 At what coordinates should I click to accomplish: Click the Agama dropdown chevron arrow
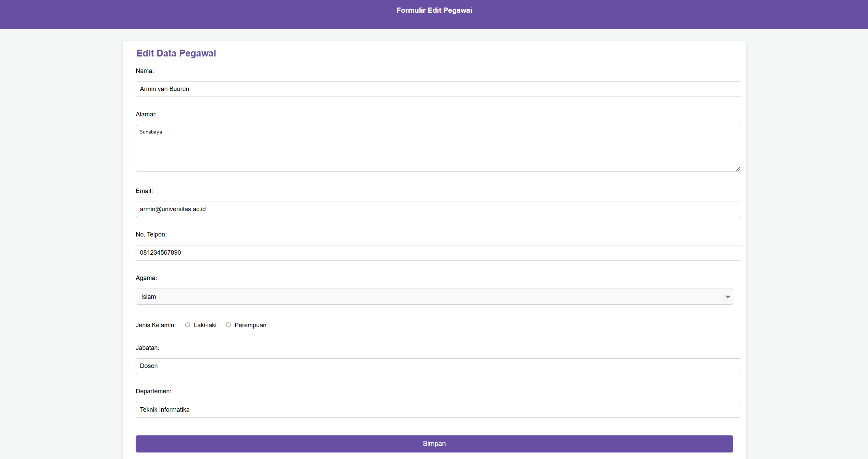728,296
